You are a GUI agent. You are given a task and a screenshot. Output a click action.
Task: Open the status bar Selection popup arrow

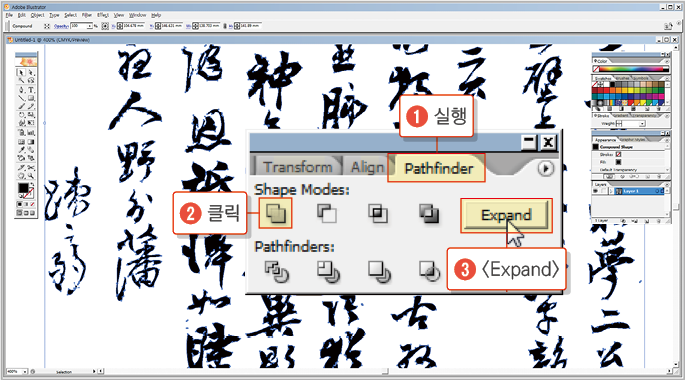(x=94, y=371)
